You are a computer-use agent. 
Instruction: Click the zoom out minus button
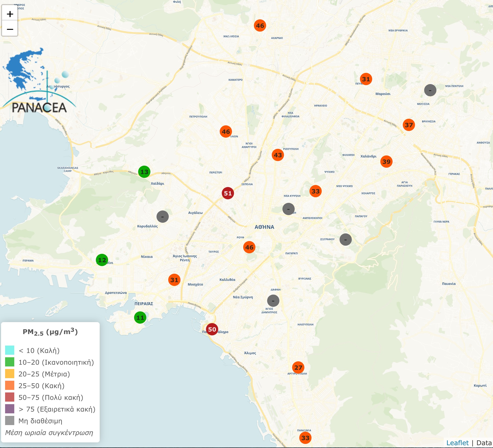pos(10,29)
